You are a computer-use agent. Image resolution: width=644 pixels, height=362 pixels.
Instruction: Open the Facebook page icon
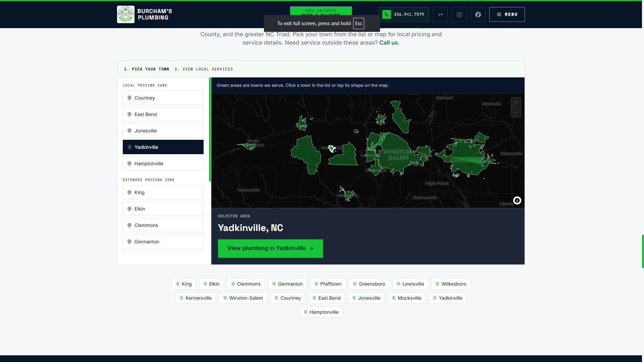(x=478, y=14)
